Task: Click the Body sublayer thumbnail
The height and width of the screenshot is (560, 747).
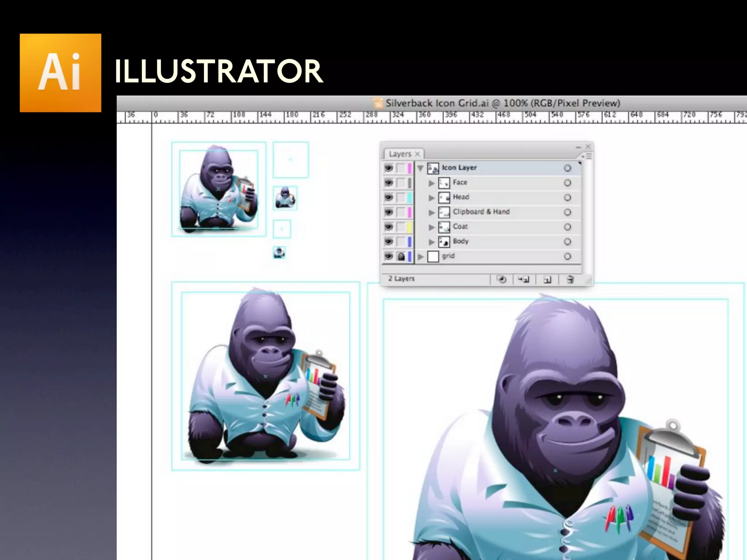Action: click(444, 242)
